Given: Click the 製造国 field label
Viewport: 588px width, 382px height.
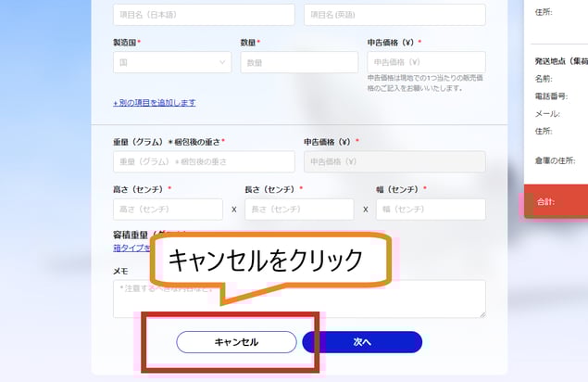Looking at the screenshot, I should [125, 43].
